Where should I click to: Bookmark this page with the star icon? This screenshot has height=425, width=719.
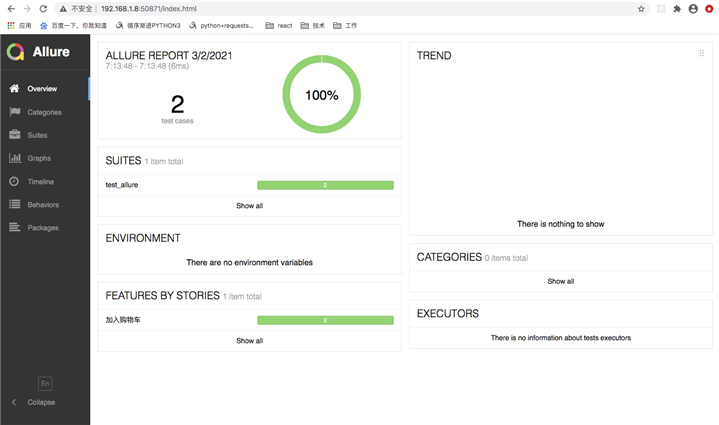click(641, 9)
